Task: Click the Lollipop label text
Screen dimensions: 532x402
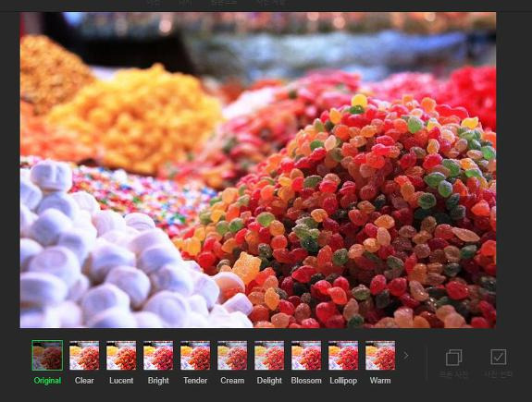Action: [343, 381]
